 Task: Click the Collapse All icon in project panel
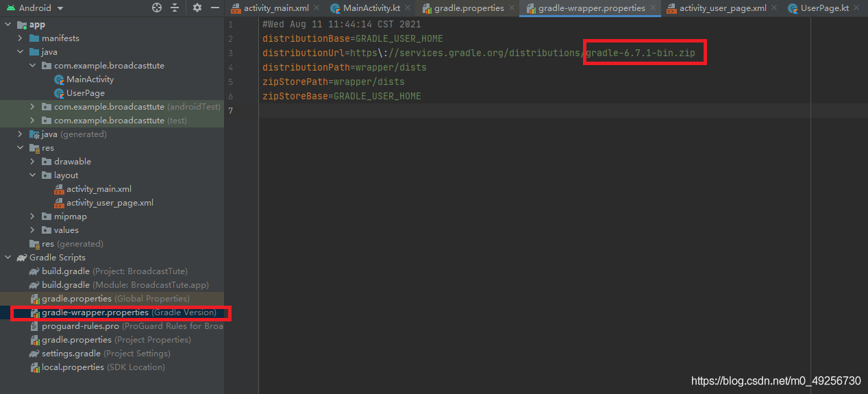point(175,8)
